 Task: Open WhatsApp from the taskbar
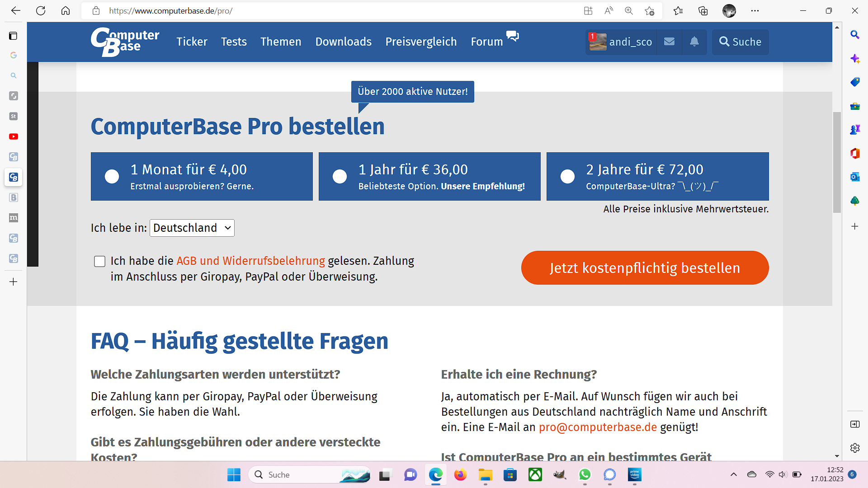coord(585,474)
